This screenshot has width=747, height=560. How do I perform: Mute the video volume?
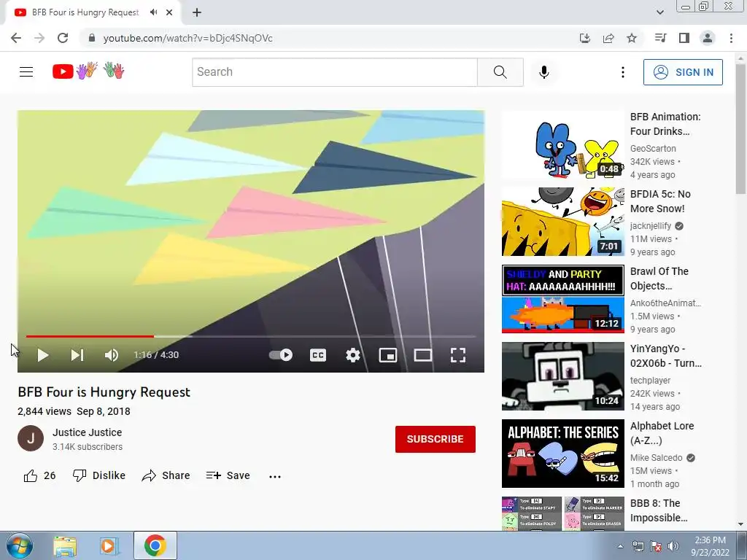(x=112, y=355)
